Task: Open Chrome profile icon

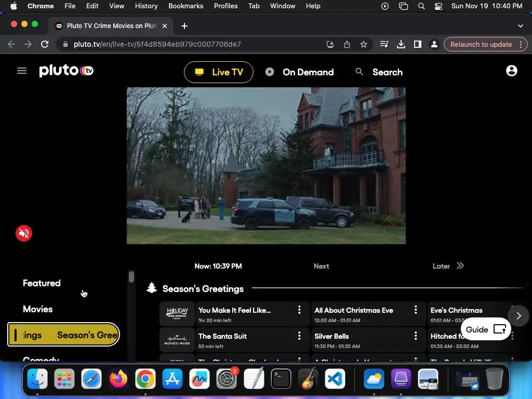Action: 434,44
